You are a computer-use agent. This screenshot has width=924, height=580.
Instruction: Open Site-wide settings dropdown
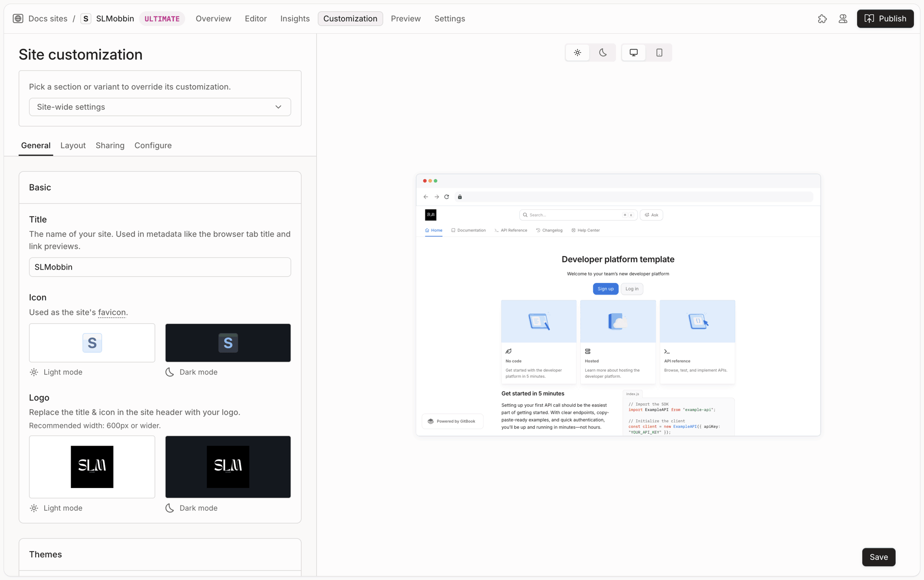[x=160, y=107]
